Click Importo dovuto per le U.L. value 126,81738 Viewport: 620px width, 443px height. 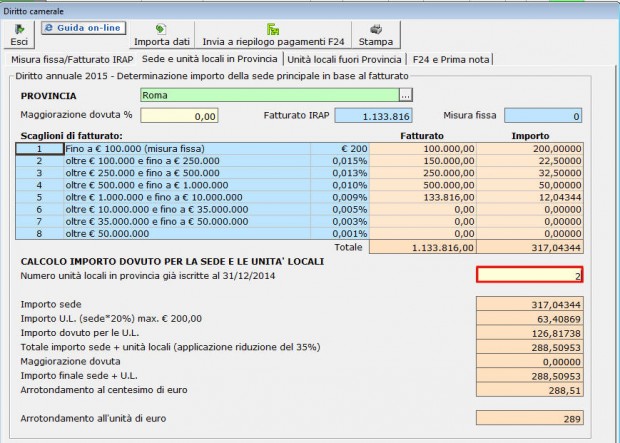(530, 333)
